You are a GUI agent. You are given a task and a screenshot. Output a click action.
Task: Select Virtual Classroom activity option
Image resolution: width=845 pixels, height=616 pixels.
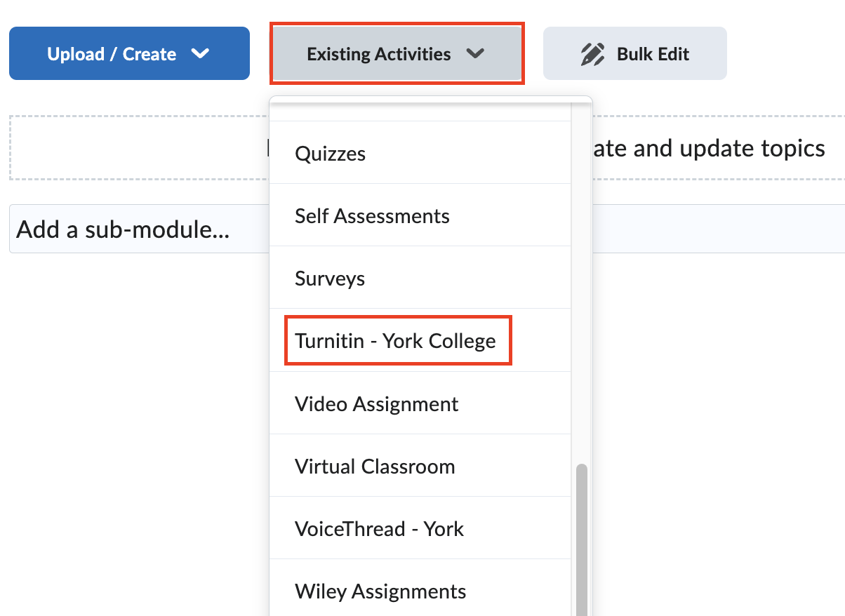pos(374,465)
